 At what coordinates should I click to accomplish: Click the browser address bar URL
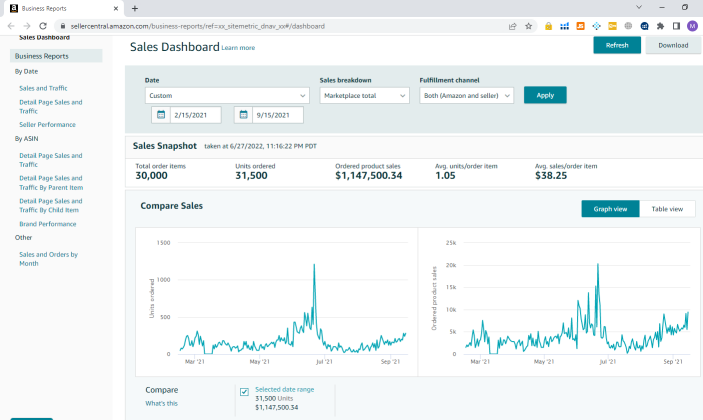point(197,26)
